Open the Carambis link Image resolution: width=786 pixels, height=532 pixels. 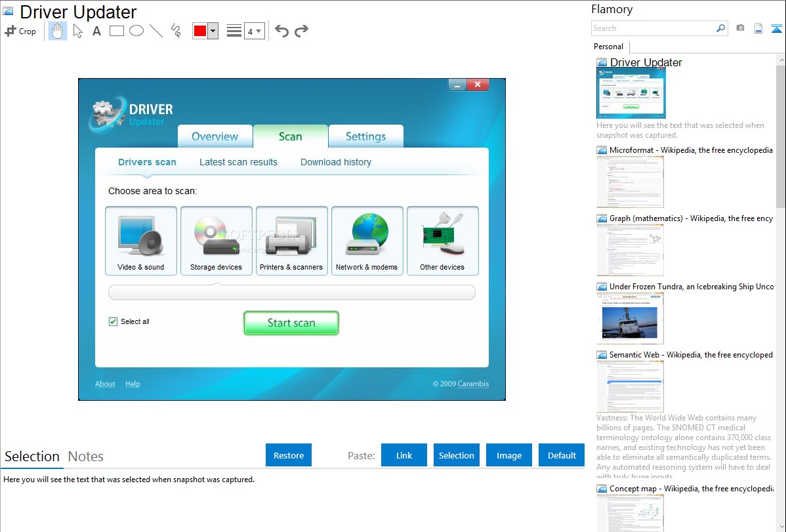click(x=473, y=384)
